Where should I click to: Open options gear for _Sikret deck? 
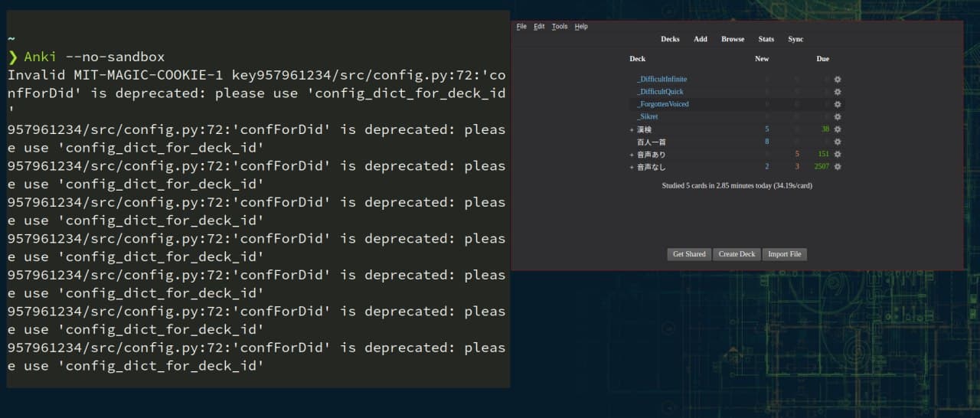tap(838, 116)
